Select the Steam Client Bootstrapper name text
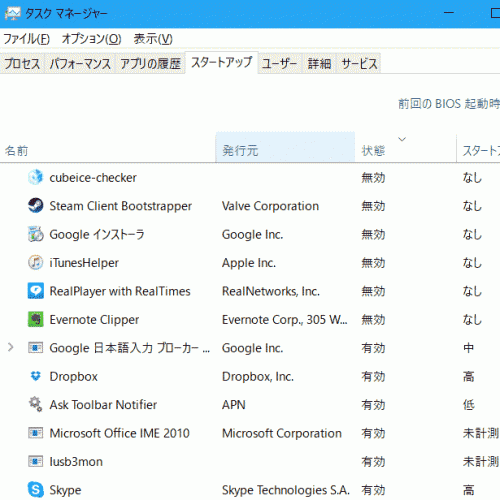The image size is (500, 500). coord(121,206)
